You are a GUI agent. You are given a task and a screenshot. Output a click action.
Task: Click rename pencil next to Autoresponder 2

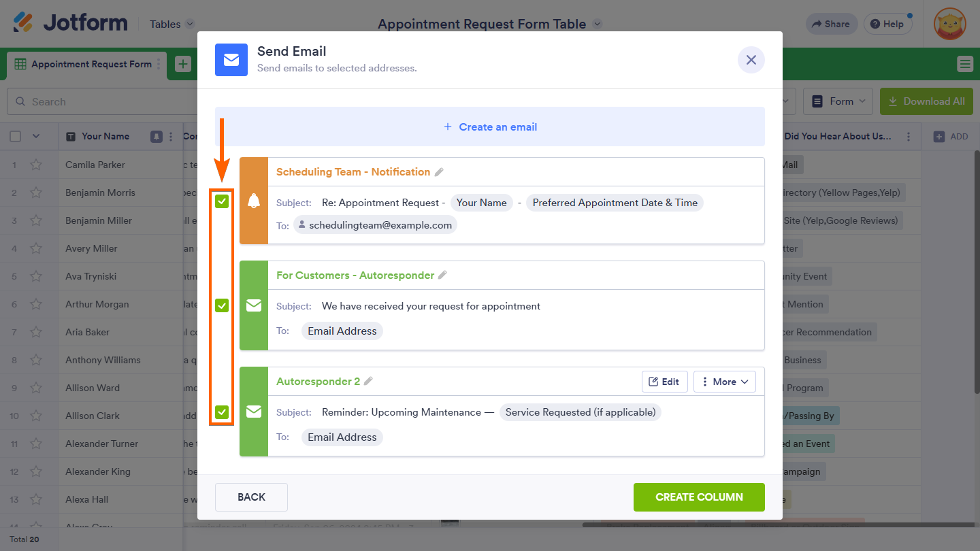point(369,382)
